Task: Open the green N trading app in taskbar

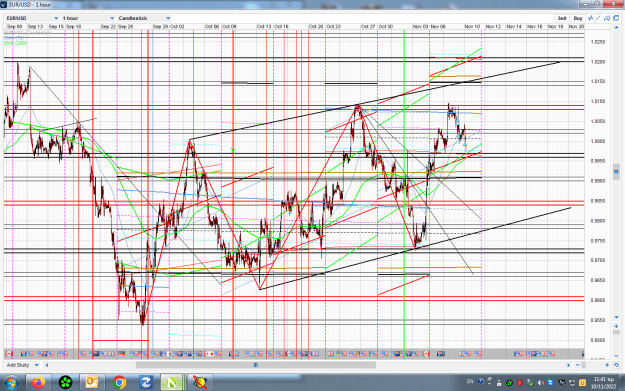Action: coord(172,383)
